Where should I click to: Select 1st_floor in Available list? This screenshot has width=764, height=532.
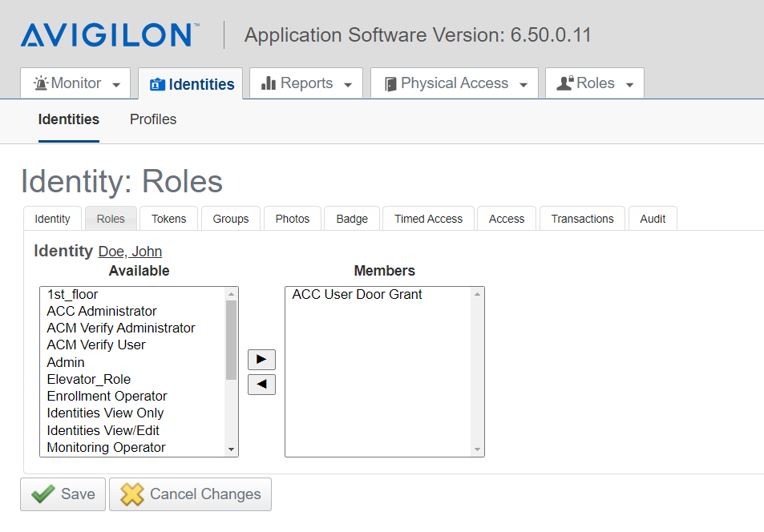point(132,294)
